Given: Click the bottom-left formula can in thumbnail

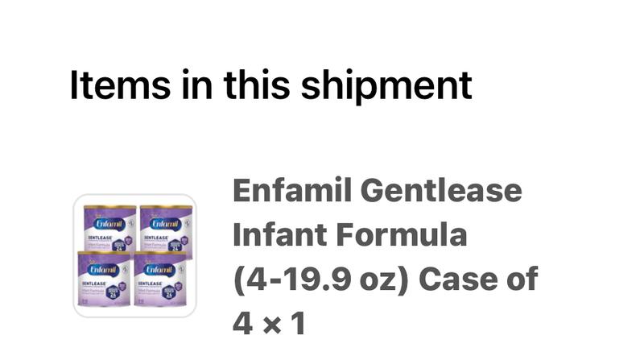Looking at the screenshot, I should tap(104, 279).
